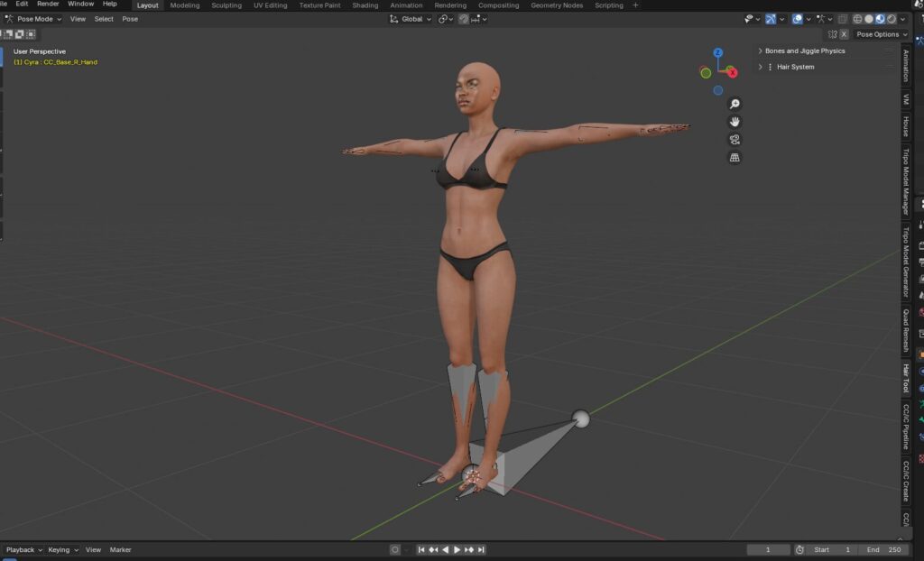Click the blue Z axis gizmo ball
The width and height of the screenshot is (924, 561).
click(x=717, y=52)
